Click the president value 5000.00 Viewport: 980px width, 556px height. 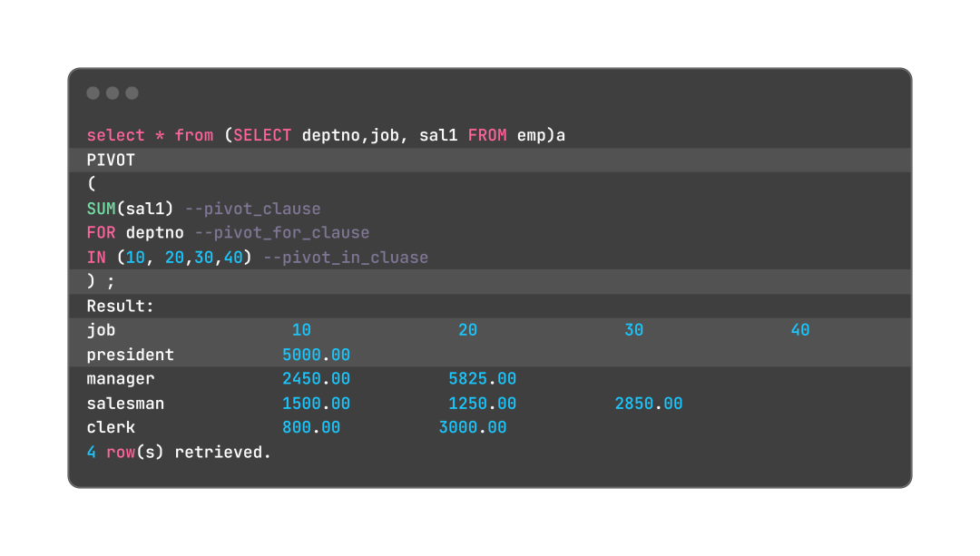(x=317, y=355)
